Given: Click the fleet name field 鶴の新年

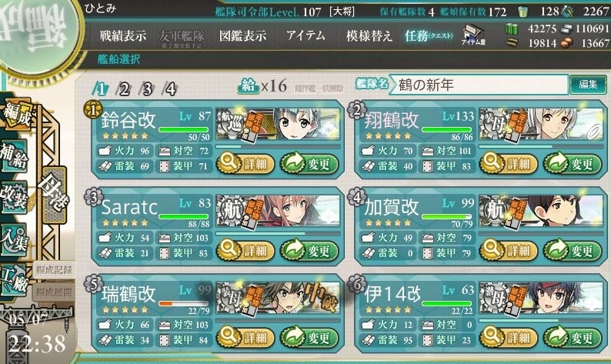Looking at the screenshot, I should pyautogui.click(x=479, y=85).
